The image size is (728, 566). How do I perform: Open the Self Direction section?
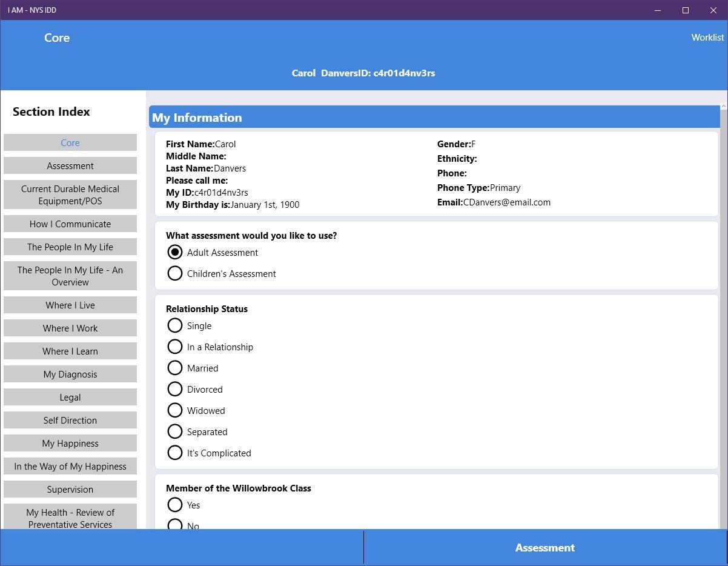[x=70, y=420]
